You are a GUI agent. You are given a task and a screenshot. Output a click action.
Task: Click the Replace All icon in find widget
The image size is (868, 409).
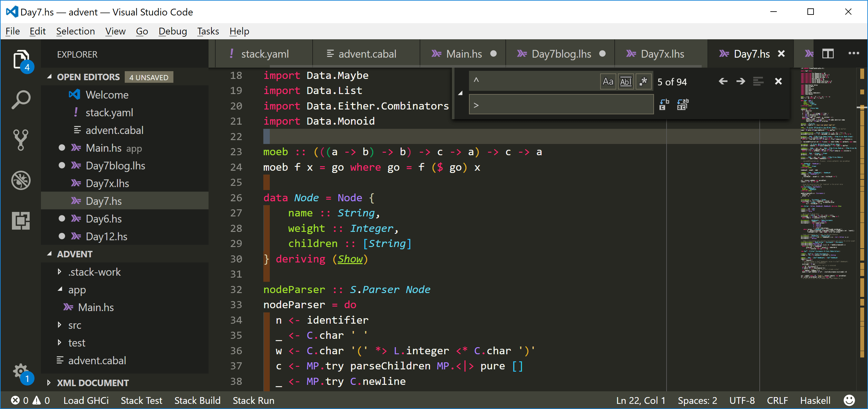pyautogui.click(x=683, y=104)
